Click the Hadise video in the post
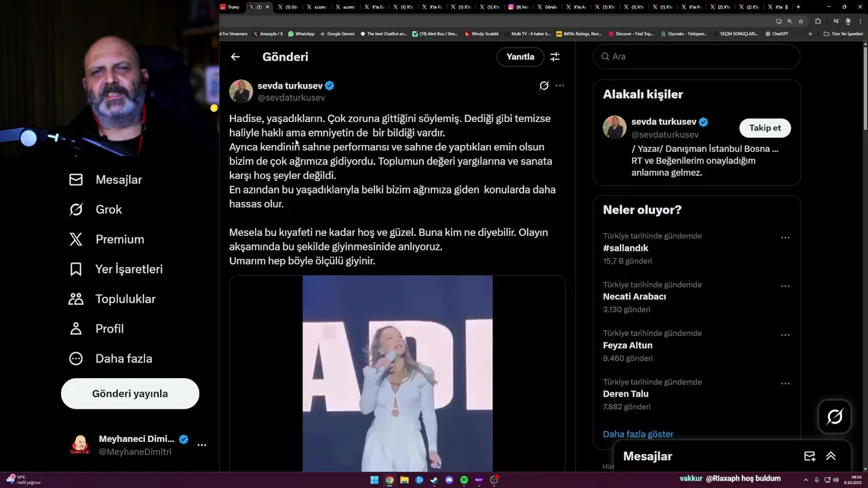The width and height of the screenshot is (868, 488). [397, 373]
